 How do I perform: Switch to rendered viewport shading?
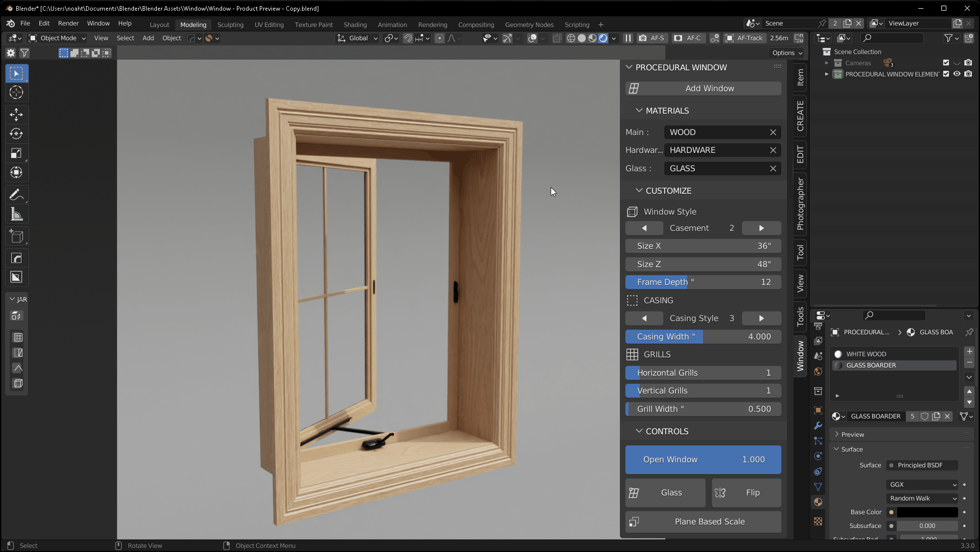pos(603,38)
